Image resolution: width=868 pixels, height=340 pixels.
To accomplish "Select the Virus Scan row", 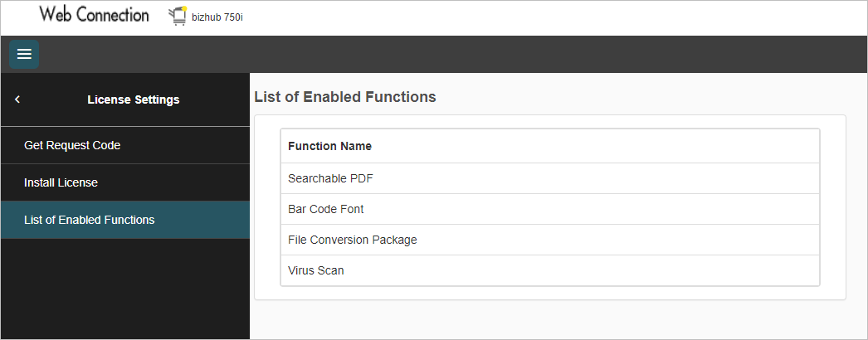I will coord(549,270).
